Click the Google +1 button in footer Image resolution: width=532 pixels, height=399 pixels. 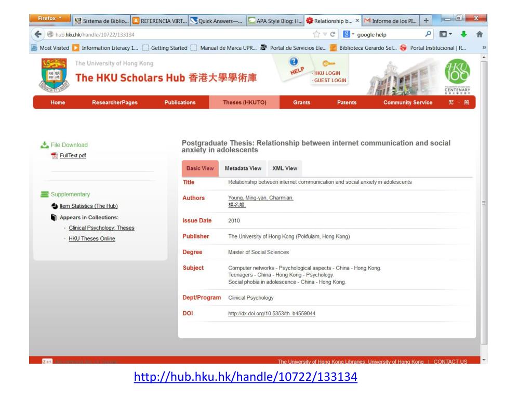click(47, 362)
